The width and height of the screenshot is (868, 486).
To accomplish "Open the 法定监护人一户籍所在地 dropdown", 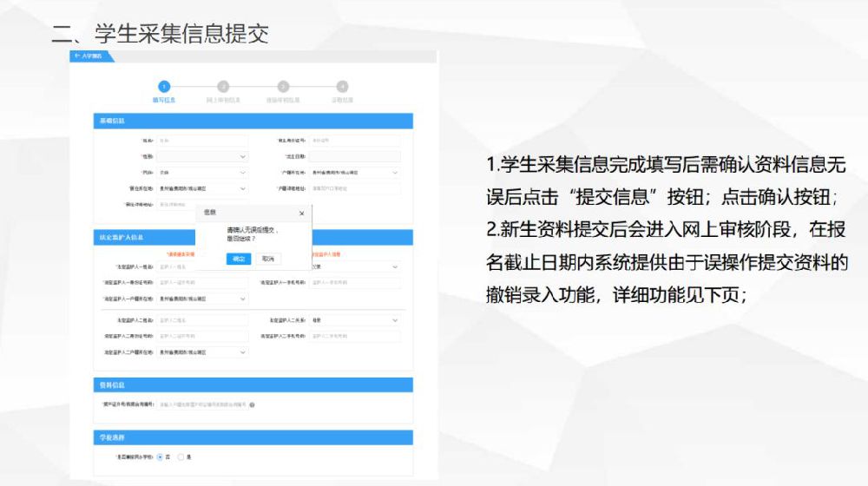I will tap(202, 299).
